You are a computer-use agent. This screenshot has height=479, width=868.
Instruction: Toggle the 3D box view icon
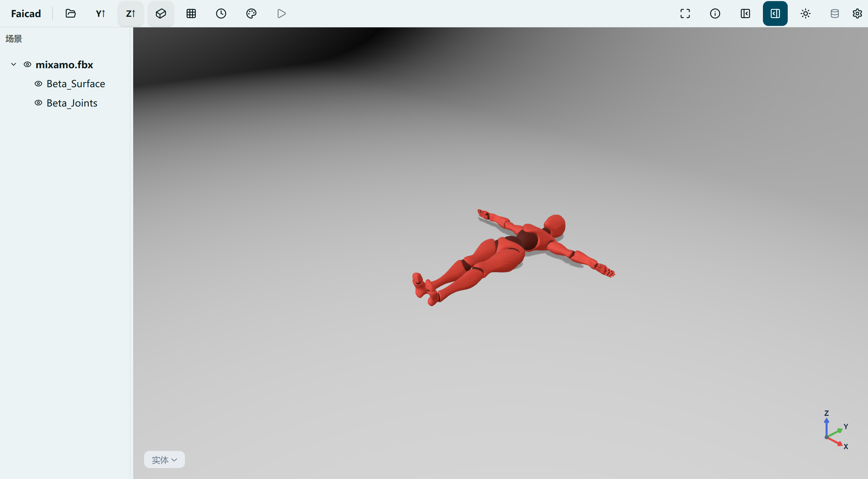pyautogui.click(x=161, y=13)
